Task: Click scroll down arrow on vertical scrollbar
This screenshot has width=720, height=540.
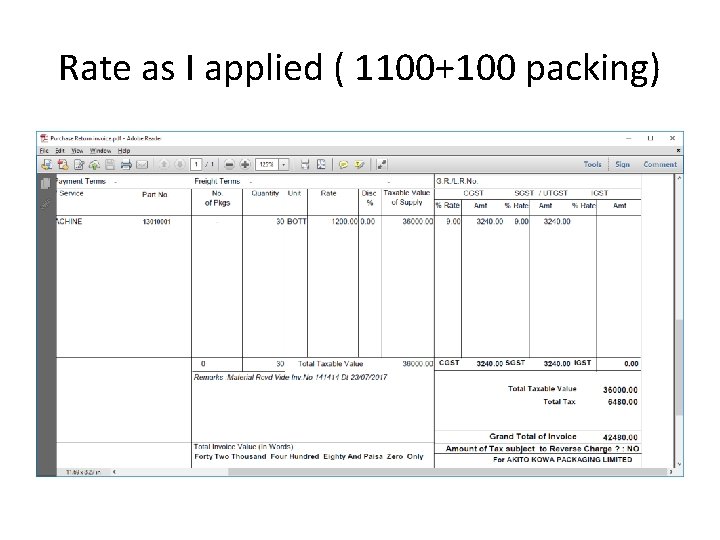Action: (x=679, y=464)
